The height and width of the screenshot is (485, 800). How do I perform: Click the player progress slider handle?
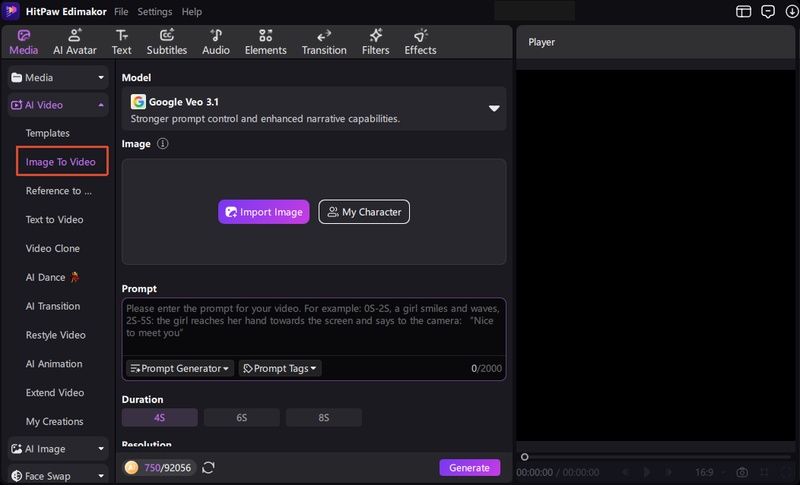click(524, 457)
